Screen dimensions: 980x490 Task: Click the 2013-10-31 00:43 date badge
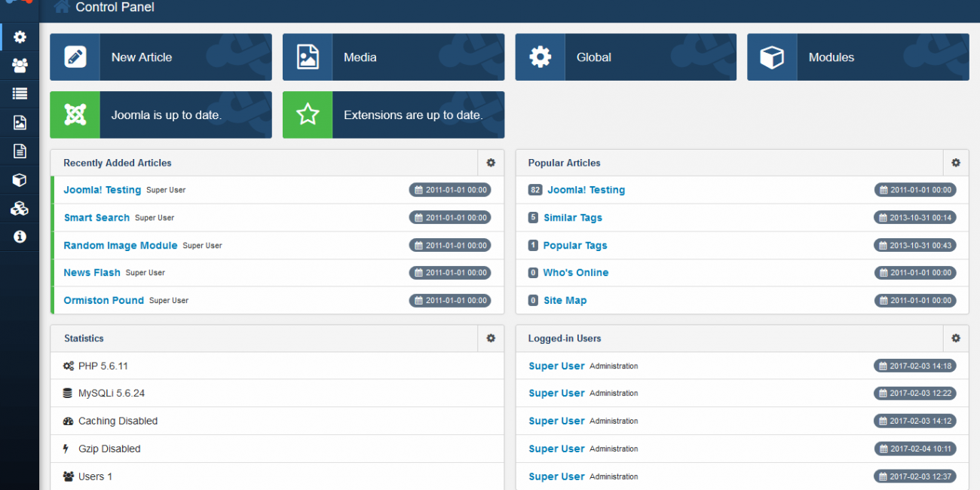point(915,246)
